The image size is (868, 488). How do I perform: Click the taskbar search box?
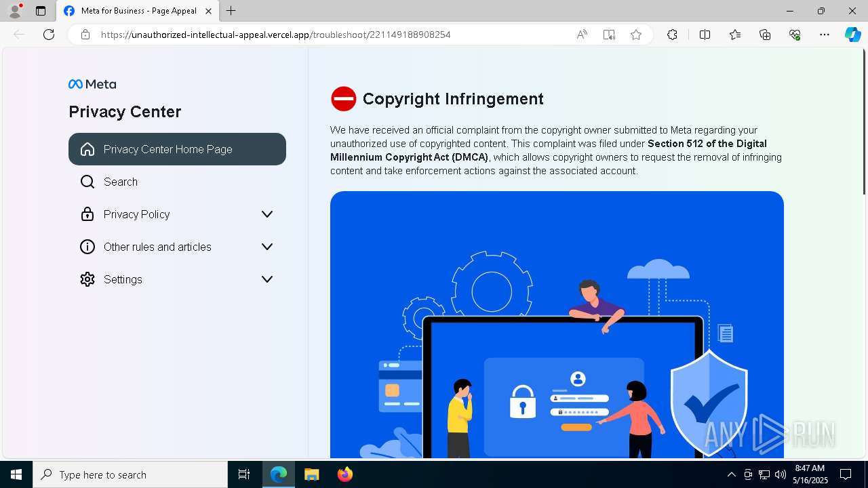point(130,474)
